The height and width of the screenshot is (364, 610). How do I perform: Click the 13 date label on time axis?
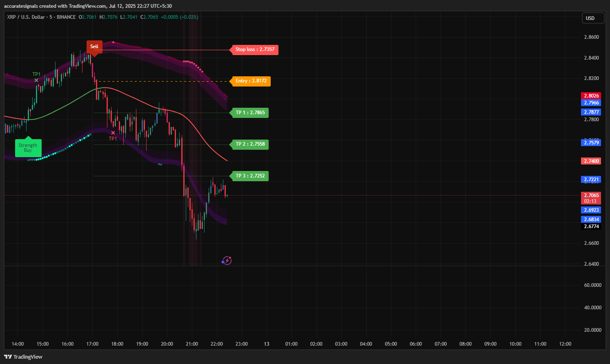coord(267,344)
